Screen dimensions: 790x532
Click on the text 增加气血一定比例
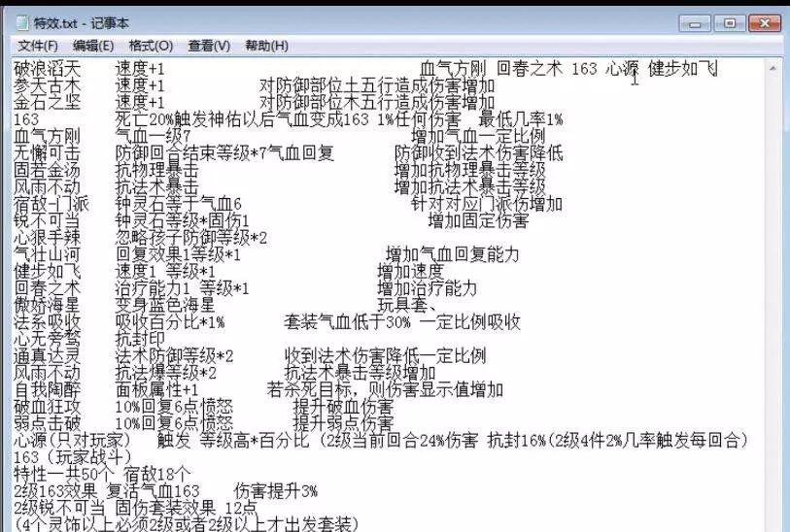(478, 136)
